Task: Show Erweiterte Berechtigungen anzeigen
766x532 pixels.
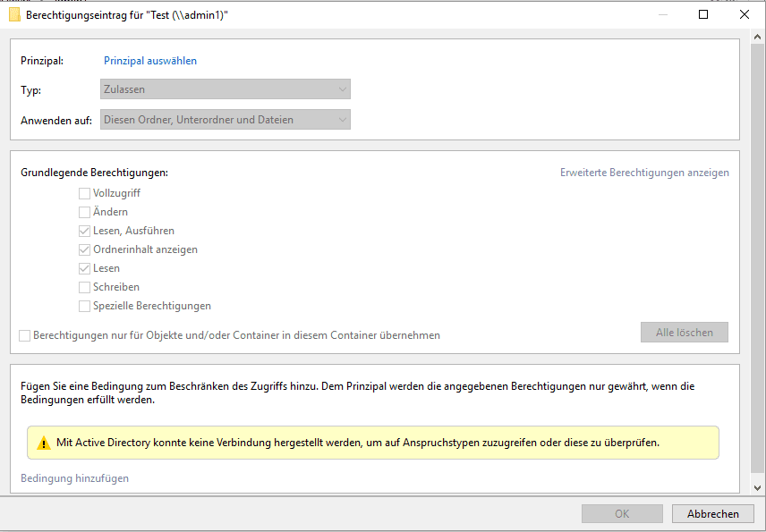Action: (x=644, y=173)
